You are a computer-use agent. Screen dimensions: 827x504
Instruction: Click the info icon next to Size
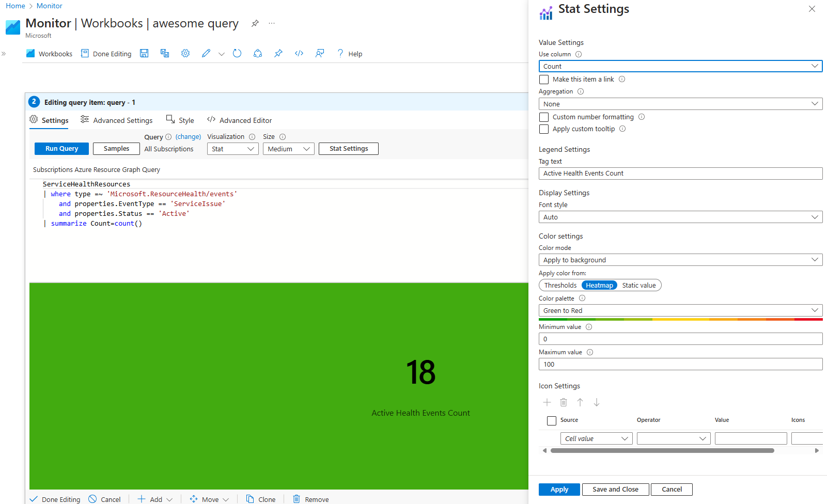click(283, 137)
